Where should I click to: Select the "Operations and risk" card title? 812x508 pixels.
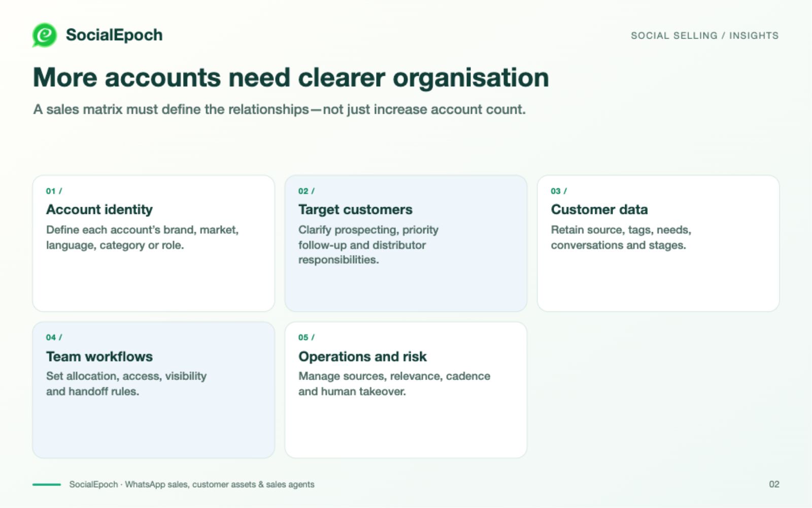click(x=362, y=357)
